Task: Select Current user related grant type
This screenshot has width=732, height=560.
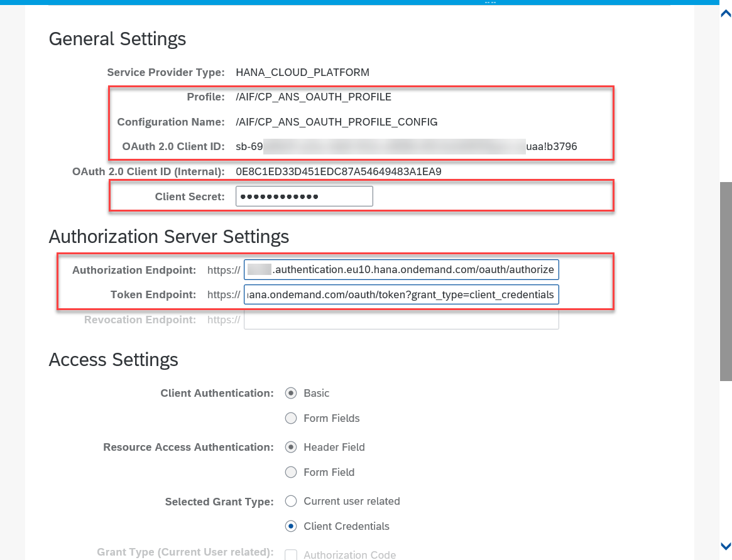Action: point(291,501)
